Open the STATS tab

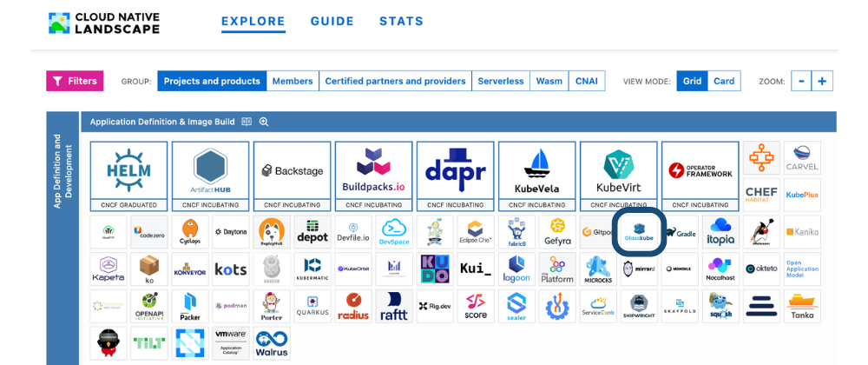point(401,22)
